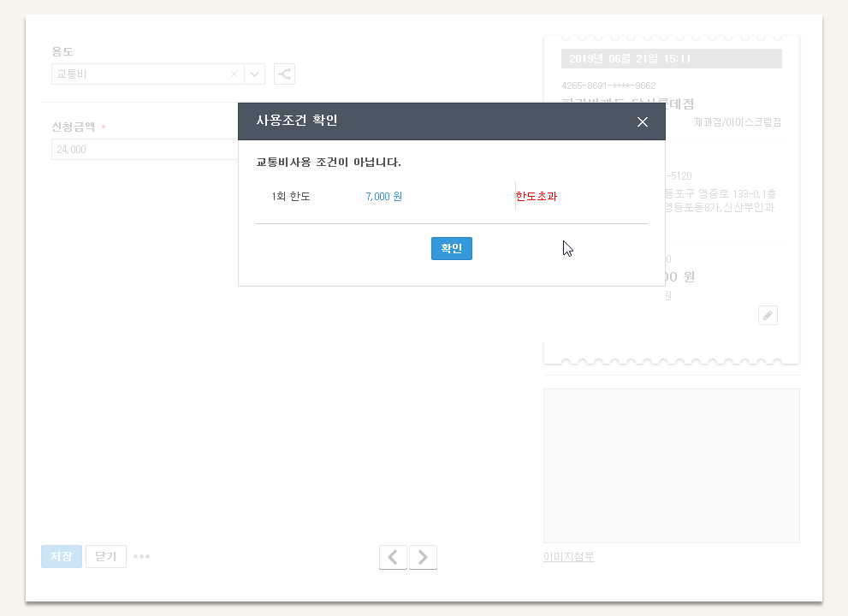The height and width of the screenshot is (616, 848).
Task: Click the 7,000 원 limit value
Action: [x=384, y=196]
